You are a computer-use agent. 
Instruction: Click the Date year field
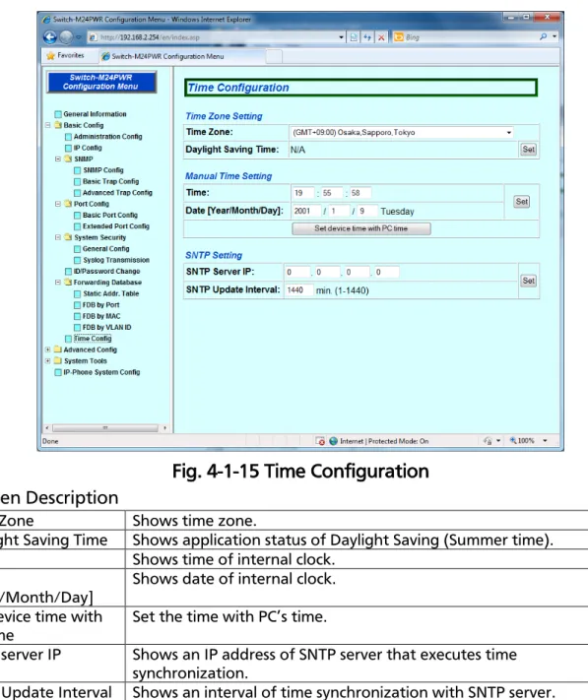[x=306, y=211]
